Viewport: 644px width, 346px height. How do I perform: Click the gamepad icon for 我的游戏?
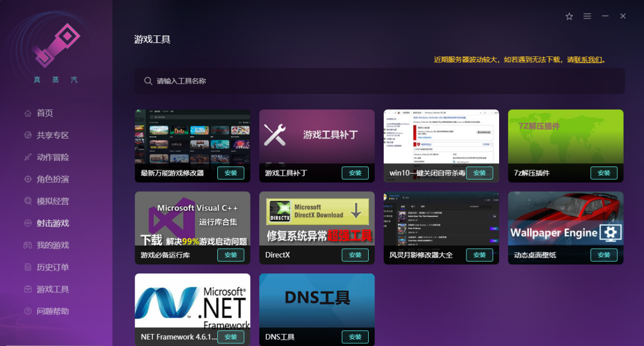[28, 246]
